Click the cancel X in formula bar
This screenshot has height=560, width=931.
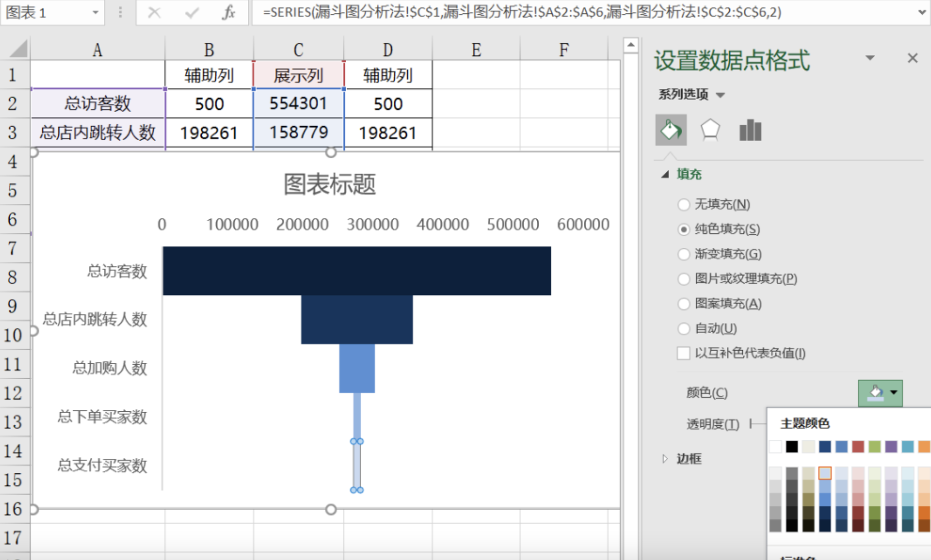tap(154, 13)
